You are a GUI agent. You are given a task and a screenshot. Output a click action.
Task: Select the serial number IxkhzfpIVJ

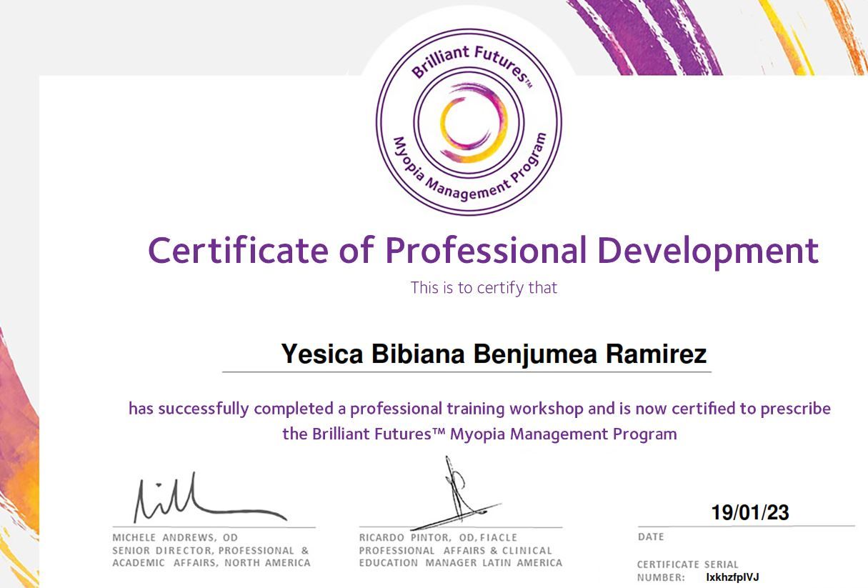click(x=732, y=577)
